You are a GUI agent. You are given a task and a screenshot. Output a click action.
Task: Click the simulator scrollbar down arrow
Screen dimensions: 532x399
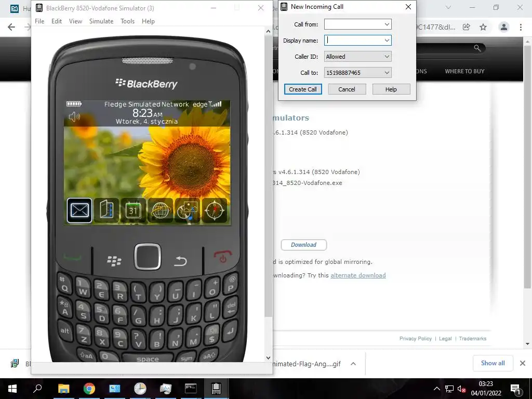[x=268, y=357]
